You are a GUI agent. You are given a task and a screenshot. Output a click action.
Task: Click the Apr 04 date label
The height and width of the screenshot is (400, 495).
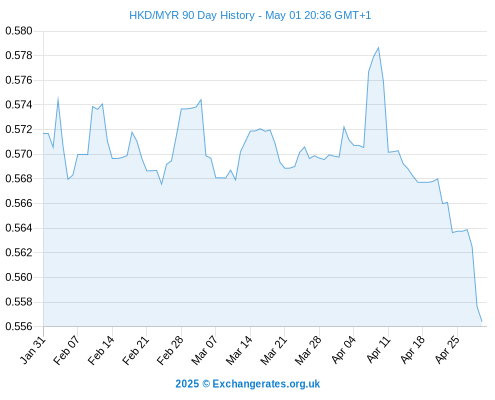[x=343, y=350]
